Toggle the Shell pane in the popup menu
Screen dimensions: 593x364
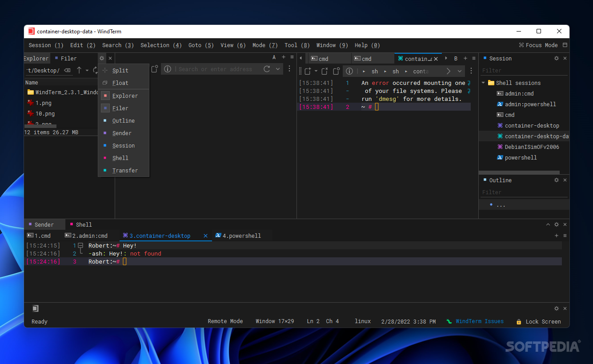click(x=124, y=158)
